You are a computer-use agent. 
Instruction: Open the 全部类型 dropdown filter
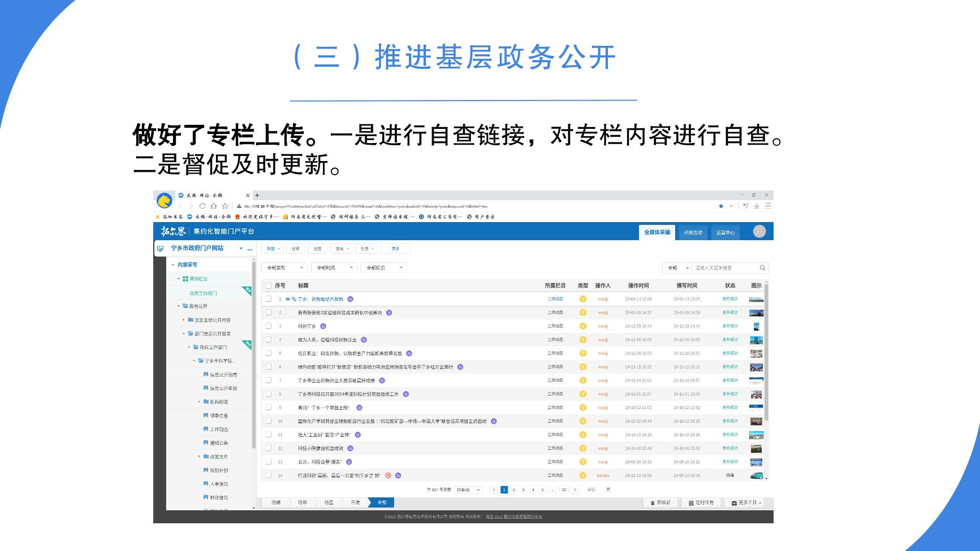click(x=284, y=268)
